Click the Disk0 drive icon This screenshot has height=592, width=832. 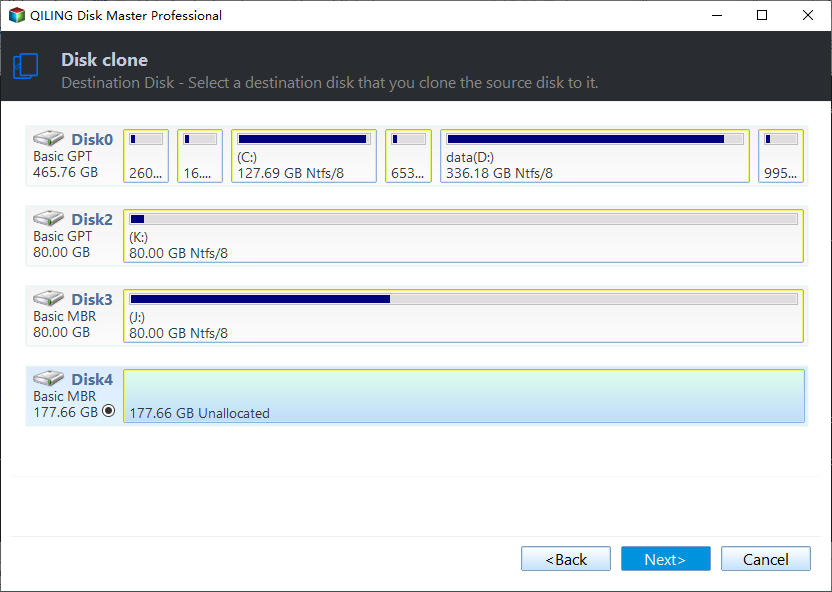[x=48, y=138]
